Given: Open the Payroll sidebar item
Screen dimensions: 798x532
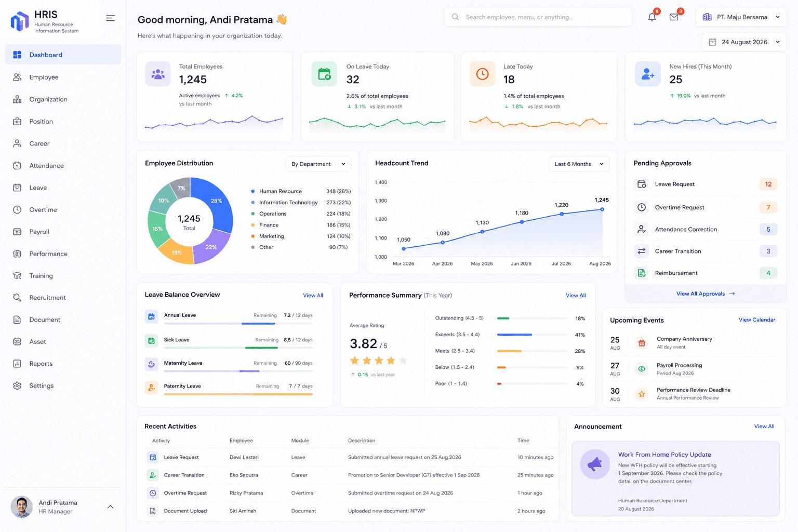Looking at the screenshot, I should pos(63,232).
